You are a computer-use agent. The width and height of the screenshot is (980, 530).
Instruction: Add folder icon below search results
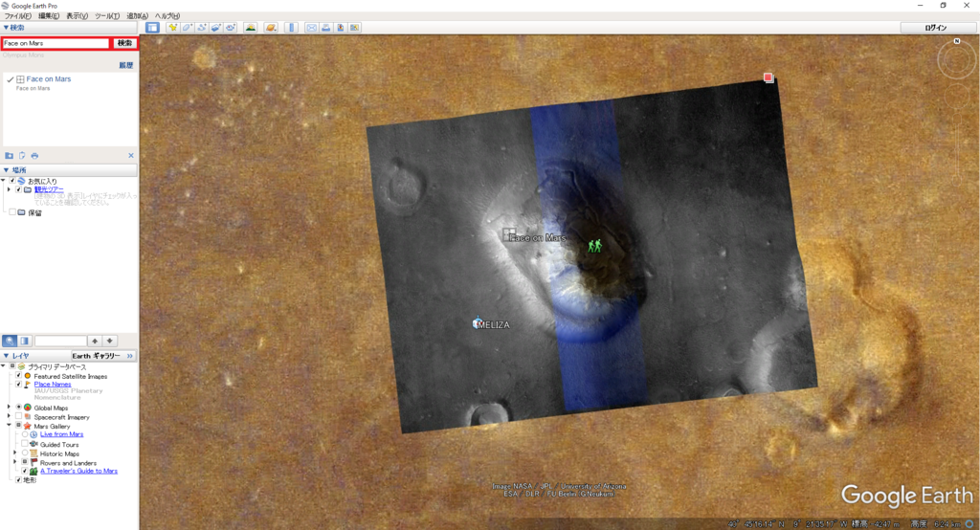pos(9,156)
